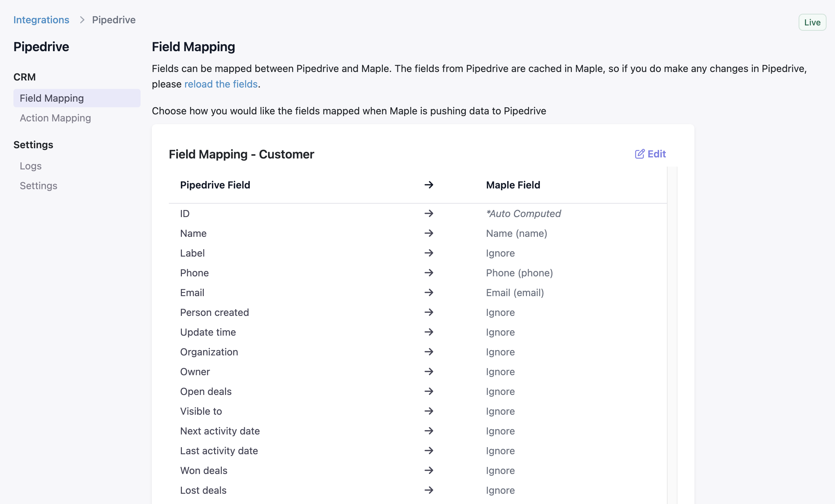Open Action Mapping in the sidebar
Screen dimensions: 835x504
tap(55, 118)
